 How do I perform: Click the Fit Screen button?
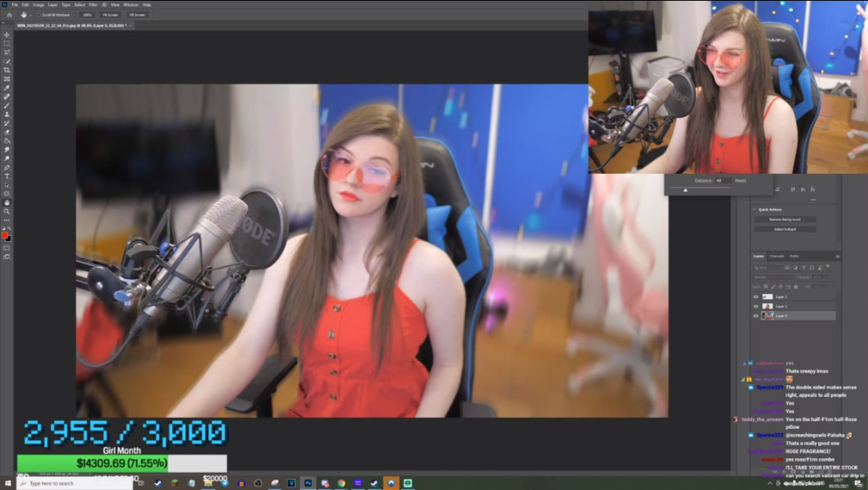pos(110,15)
